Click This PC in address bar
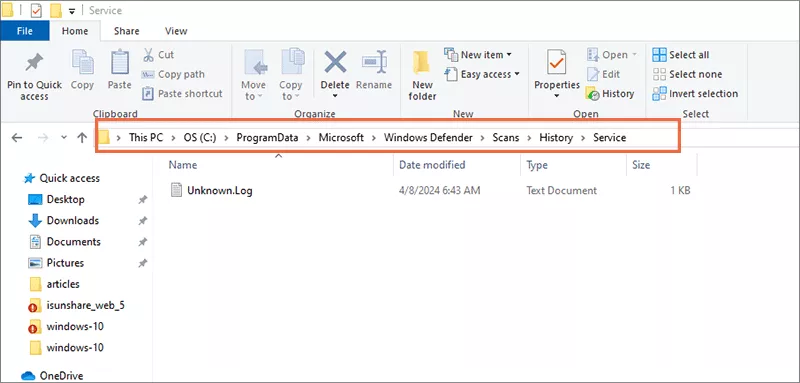The image size is (800, 383). (x=146, y=138)
